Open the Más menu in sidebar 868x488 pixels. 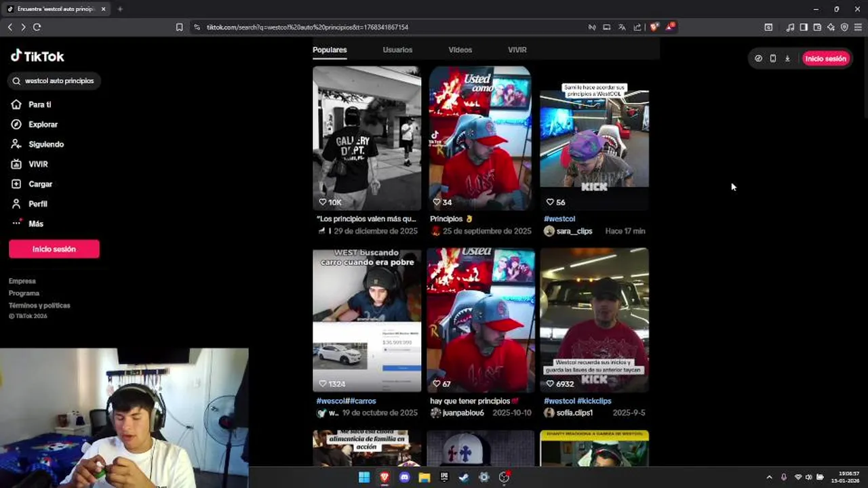click(27, 224)
